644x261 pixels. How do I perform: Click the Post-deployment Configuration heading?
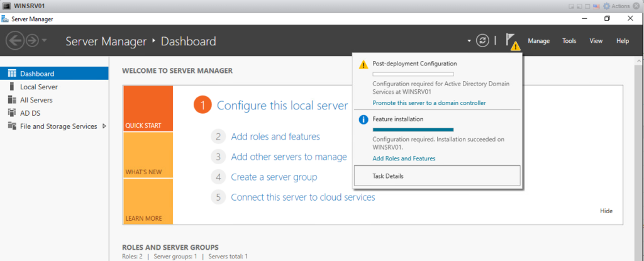point(414,64)
